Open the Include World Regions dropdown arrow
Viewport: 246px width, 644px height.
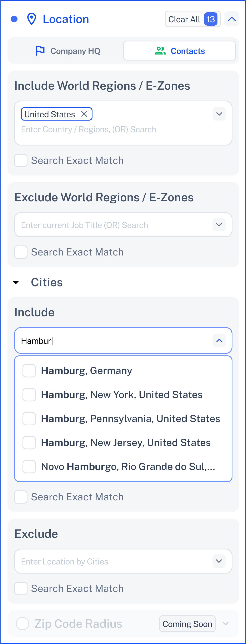pos(219,114)
